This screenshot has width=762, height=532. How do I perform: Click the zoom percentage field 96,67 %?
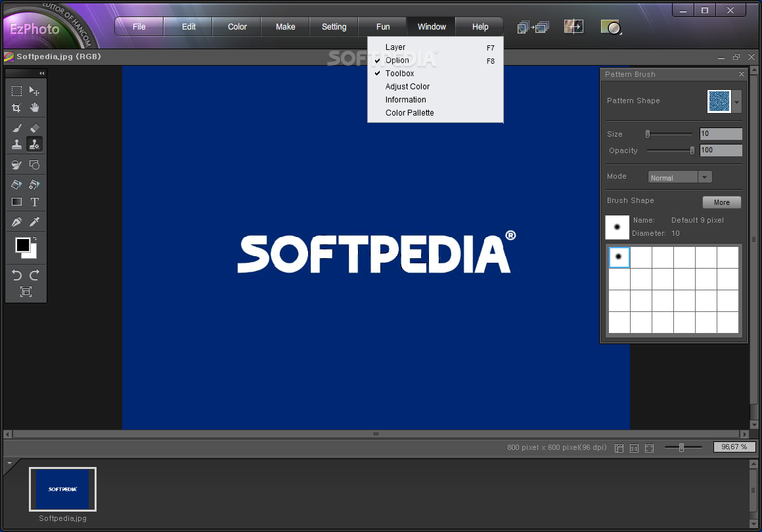(734, 447)
